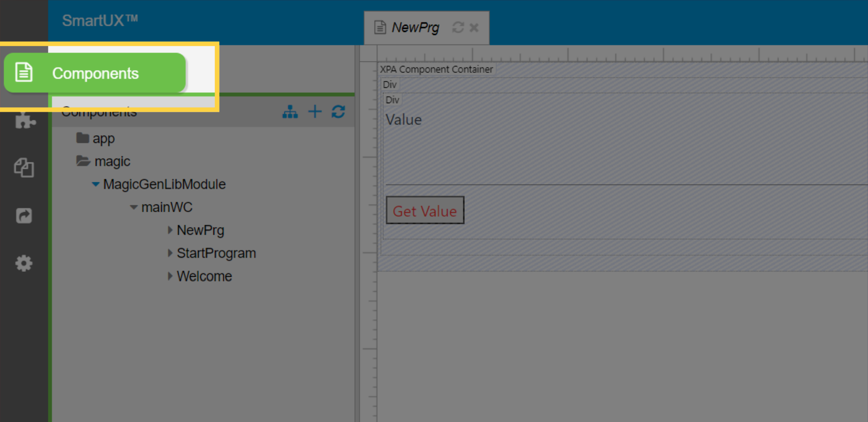Expand the StartProgram node arrow
This screenshot has height=422, width=868.
(x=170, y=253)
